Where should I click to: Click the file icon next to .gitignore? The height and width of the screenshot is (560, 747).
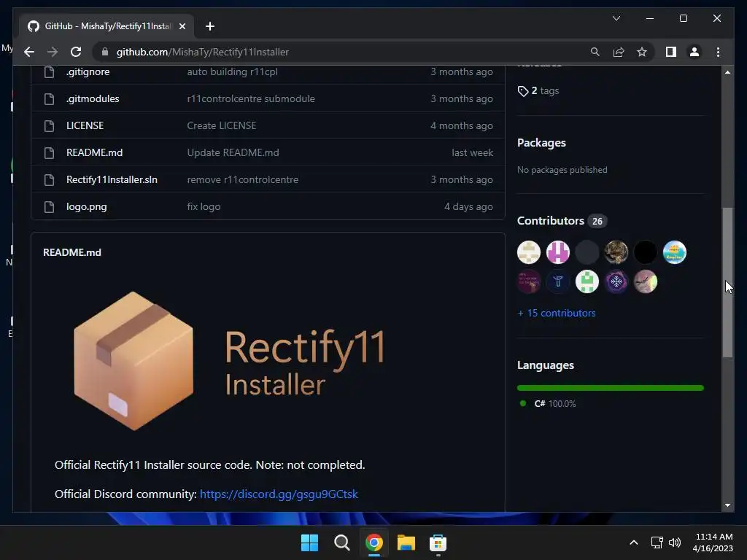(49, 72)
